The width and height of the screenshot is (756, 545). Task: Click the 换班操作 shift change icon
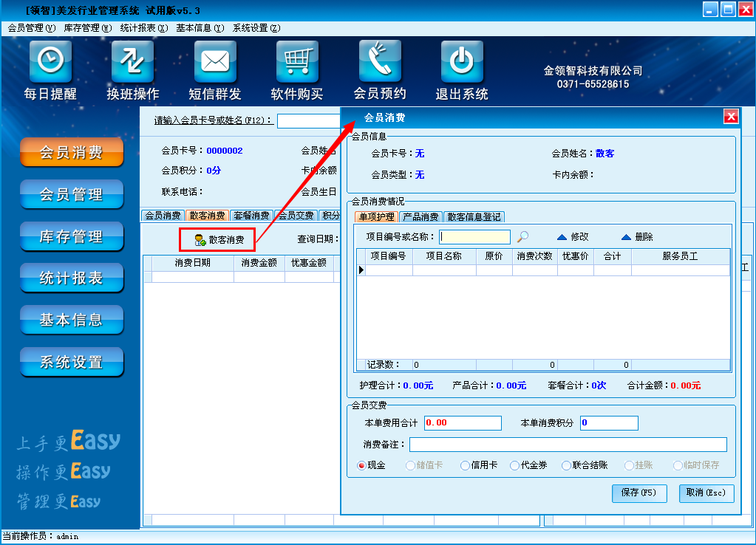[x=132, y=61]
